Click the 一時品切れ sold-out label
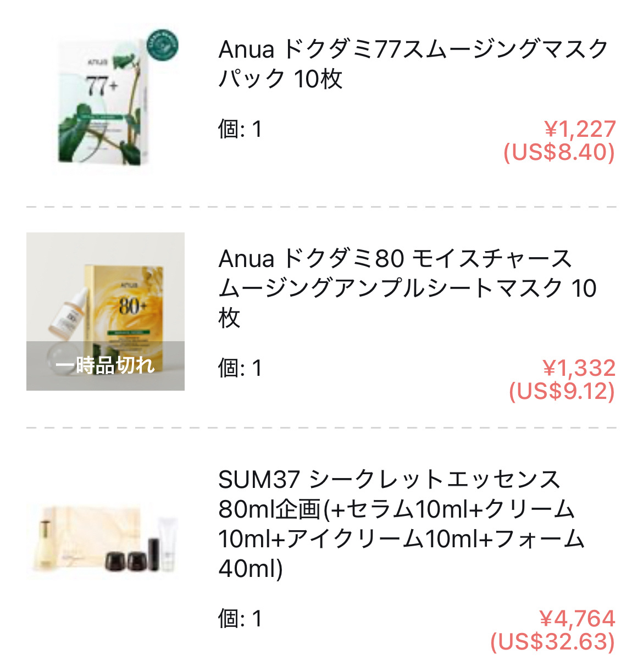The image size is (643, 672). [x=106, y=365]
